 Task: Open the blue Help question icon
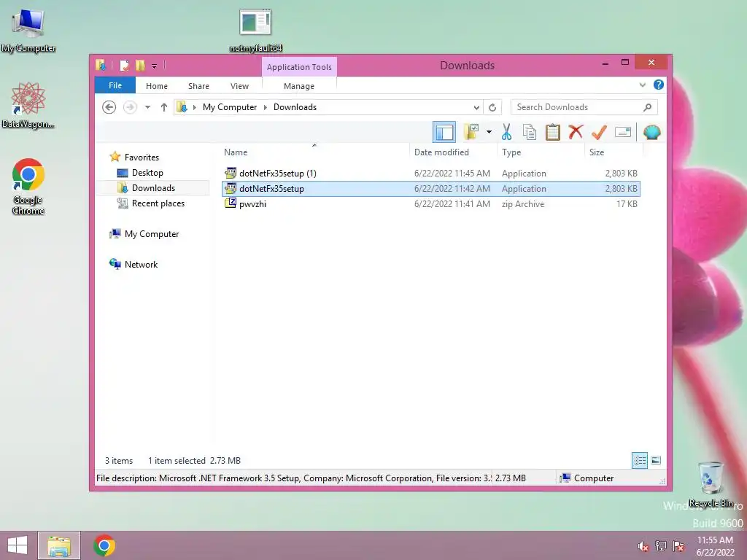click(x=659, y=85)
